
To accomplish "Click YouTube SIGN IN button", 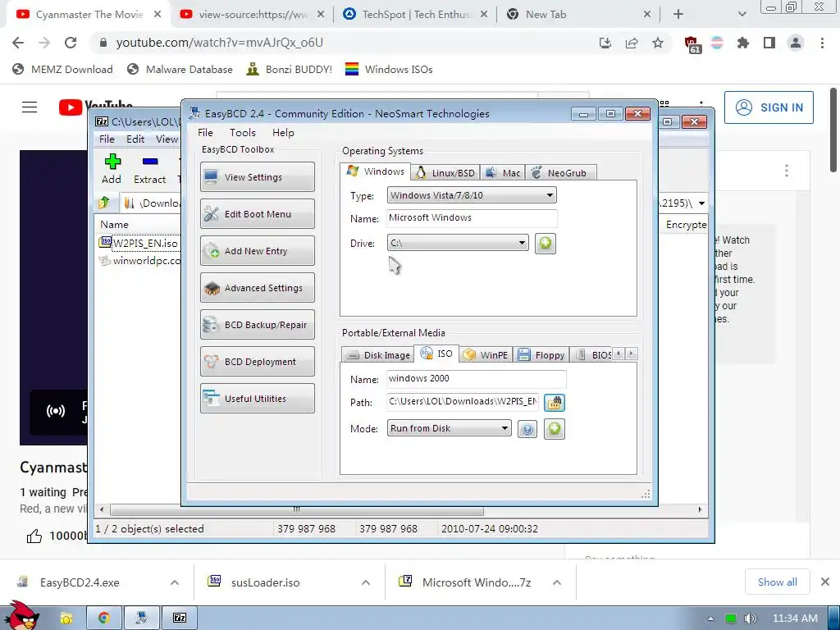I will (x=769, y=107).
